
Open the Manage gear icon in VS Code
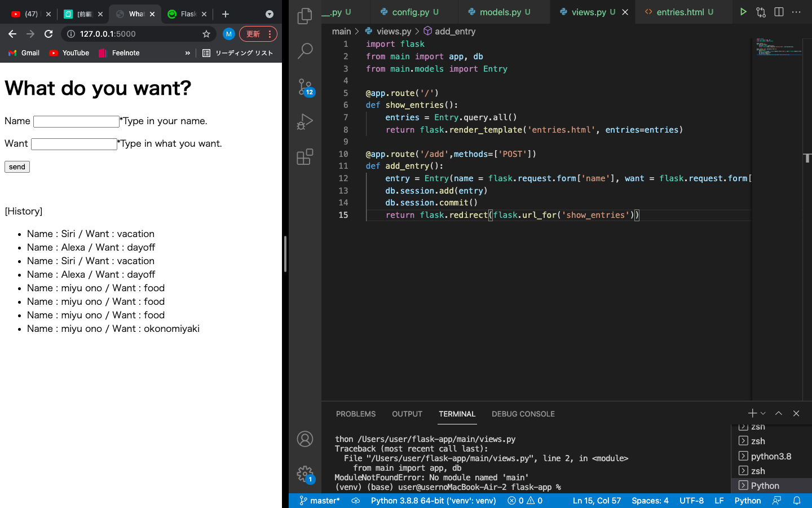tap(304, 474)
